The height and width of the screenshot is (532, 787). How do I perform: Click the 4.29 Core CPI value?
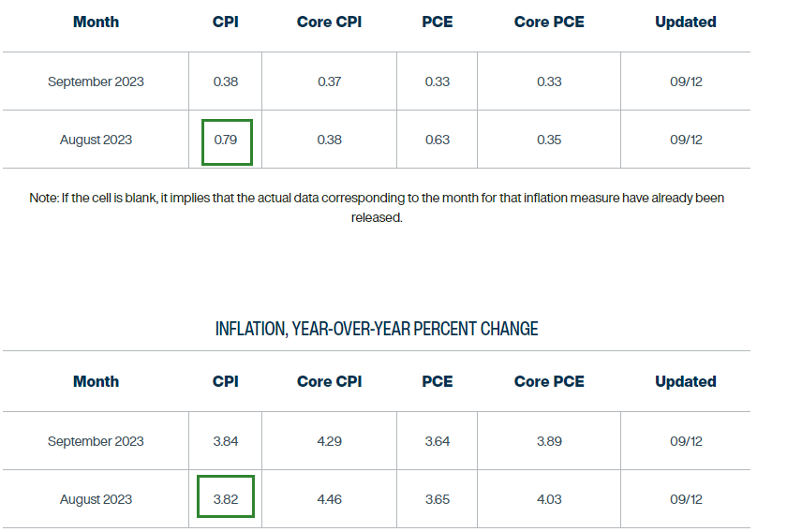click(329, 441)
